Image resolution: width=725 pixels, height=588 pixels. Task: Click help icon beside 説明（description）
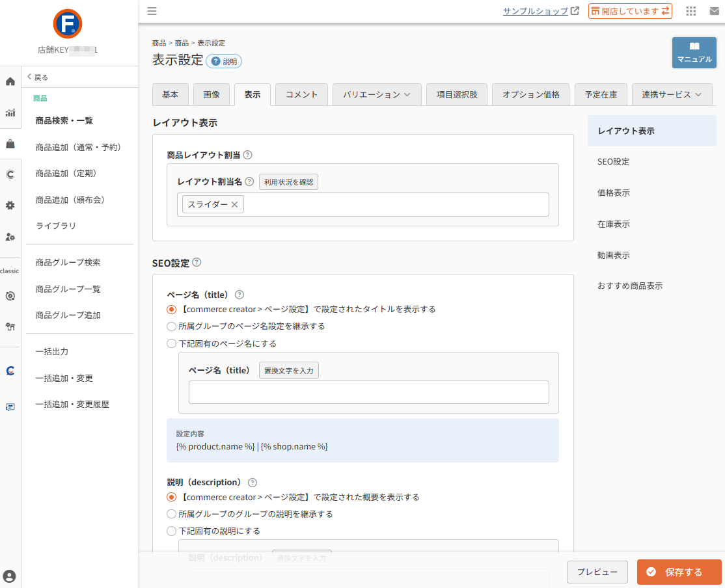coord(253,483)
